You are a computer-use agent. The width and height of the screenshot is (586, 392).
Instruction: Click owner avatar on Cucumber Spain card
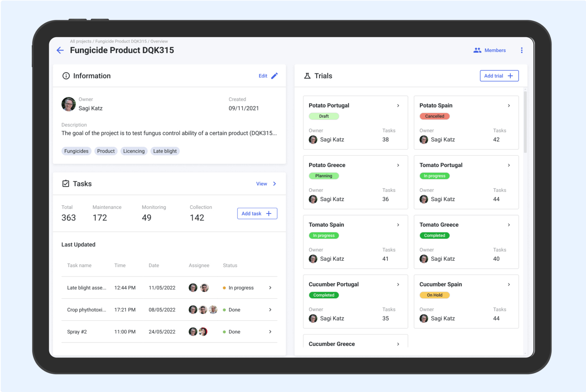point(424,319)
